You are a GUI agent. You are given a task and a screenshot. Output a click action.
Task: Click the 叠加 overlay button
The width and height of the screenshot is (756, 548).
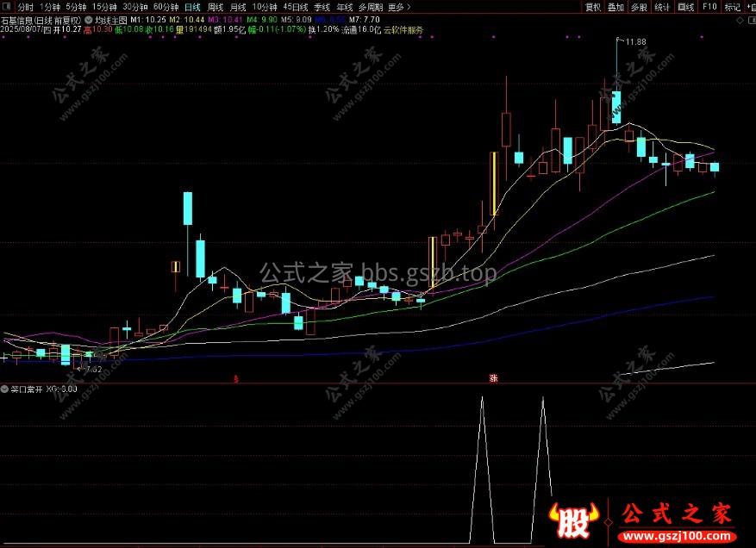[615, 6]
